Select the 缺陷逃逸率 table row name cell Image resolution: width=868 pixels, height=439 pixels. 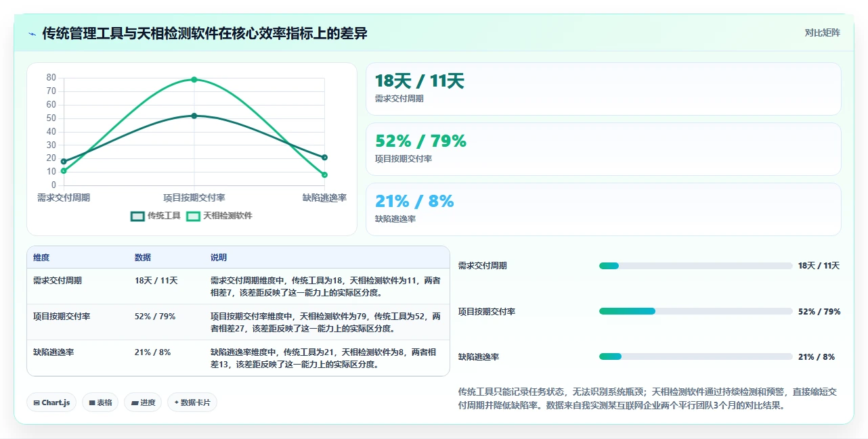[x=53, y=352]
